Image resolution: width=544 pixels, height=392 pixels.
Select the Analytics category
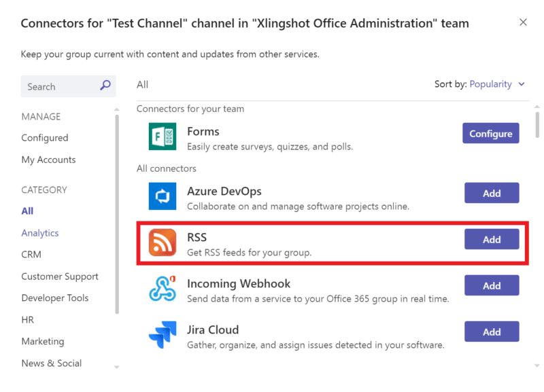coord(39,232)
